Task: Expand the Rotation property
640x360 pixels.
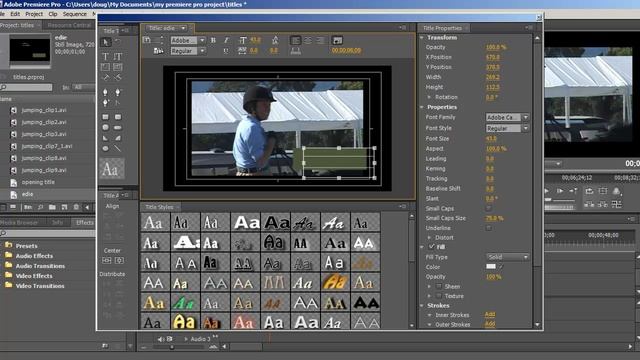Action: pyautogui.click(x=429, y=97)
